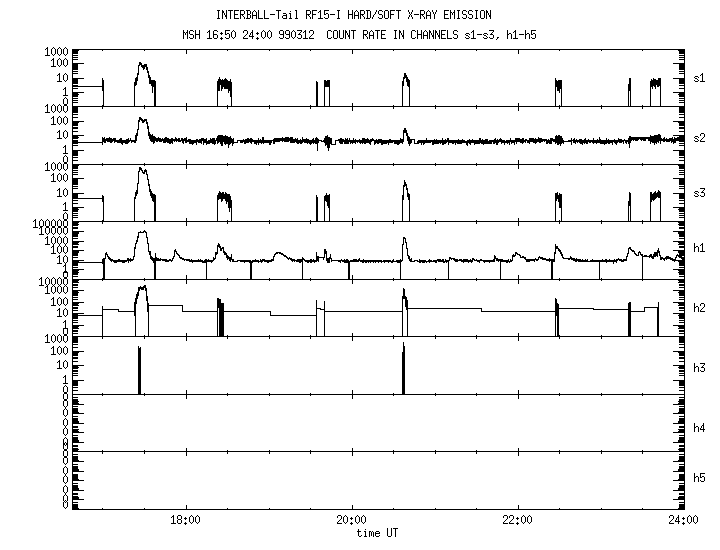Select the 24:00 time axis tick label
Screen dimensions: 720x550
click(x=682, y=522)
